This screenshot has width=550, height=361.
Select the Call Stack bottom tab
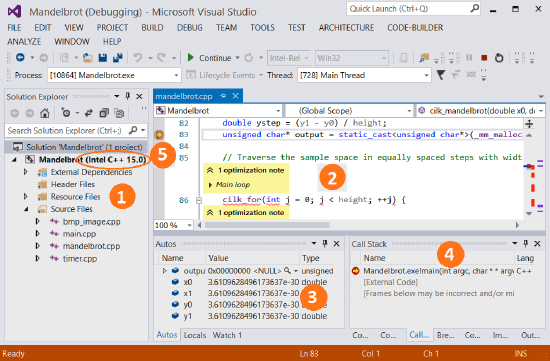point(420,335)
